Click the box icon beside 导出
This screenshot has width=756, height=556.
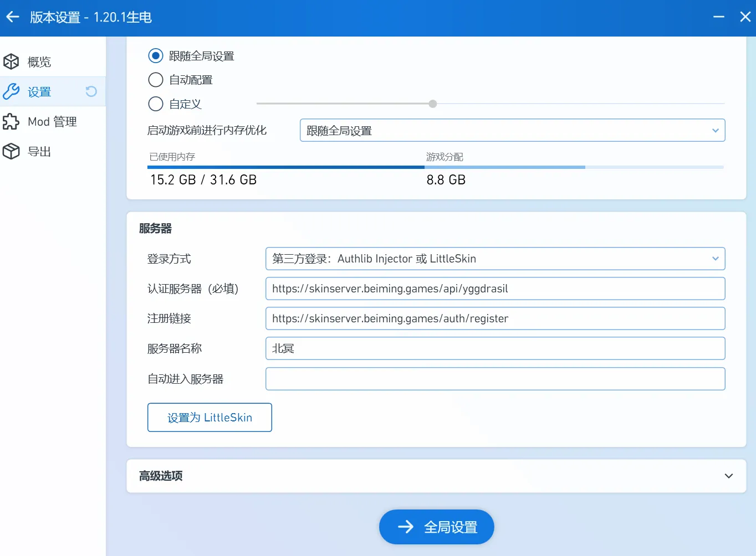pos(11,151)
